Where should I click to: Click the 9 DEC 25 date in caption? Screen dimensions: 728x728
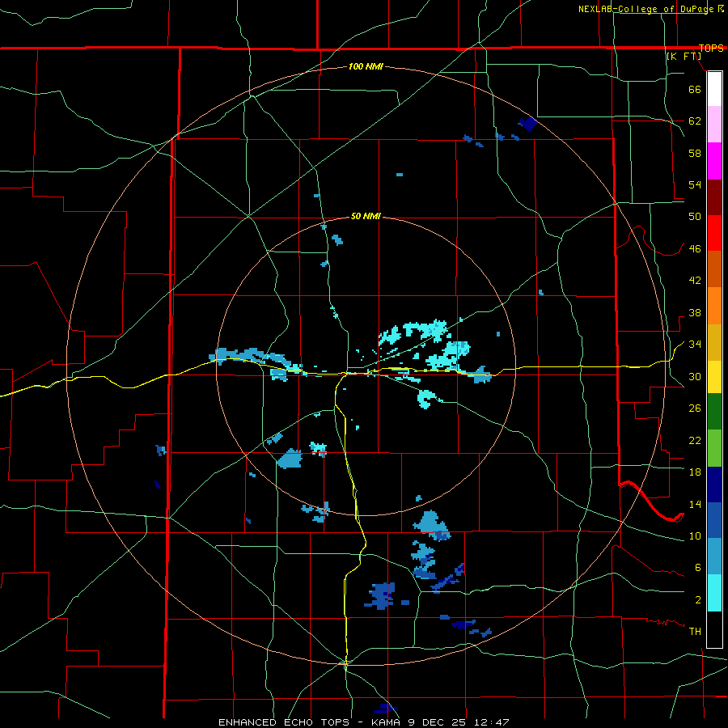438,722
